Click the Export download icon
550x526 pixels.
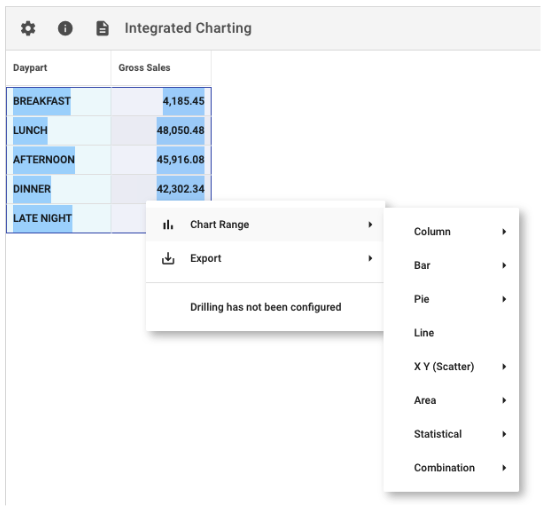click(x=168, y=258)
